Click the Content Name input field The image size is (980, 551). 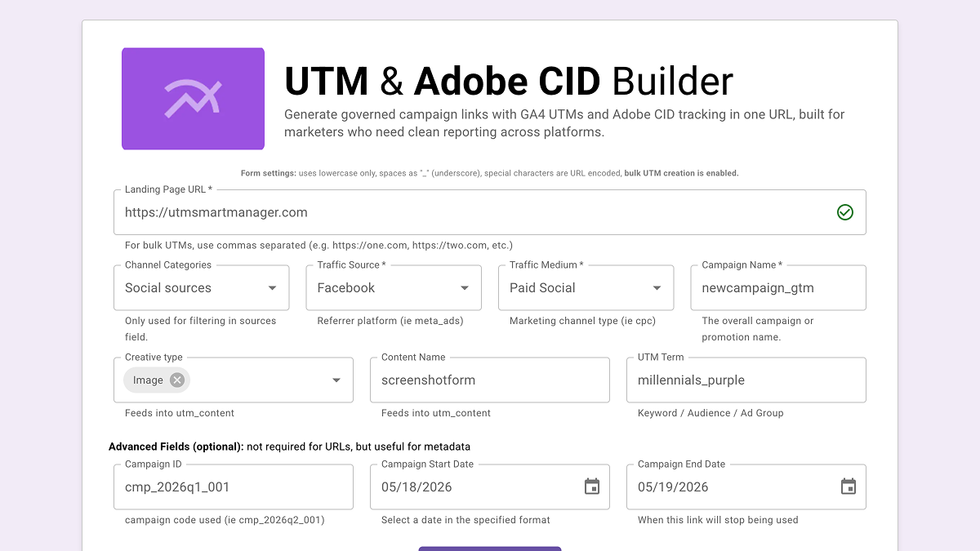(x=490, y=380)
